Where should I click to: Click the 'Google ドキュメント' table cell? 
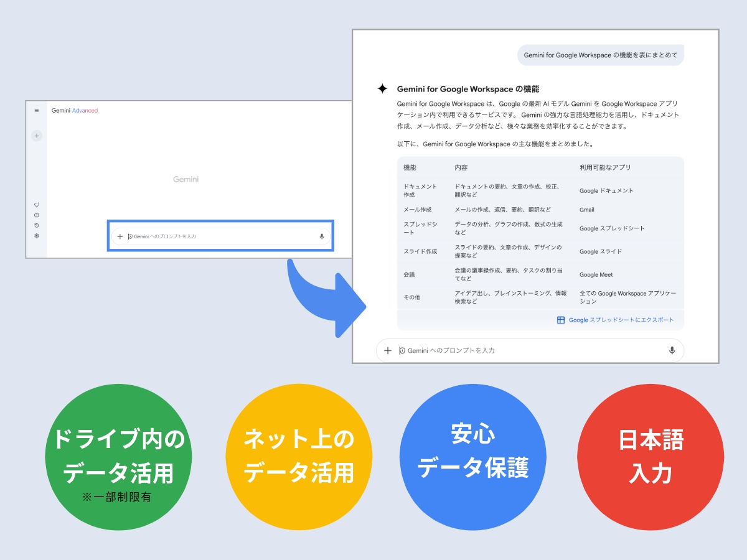click(606, 190)
